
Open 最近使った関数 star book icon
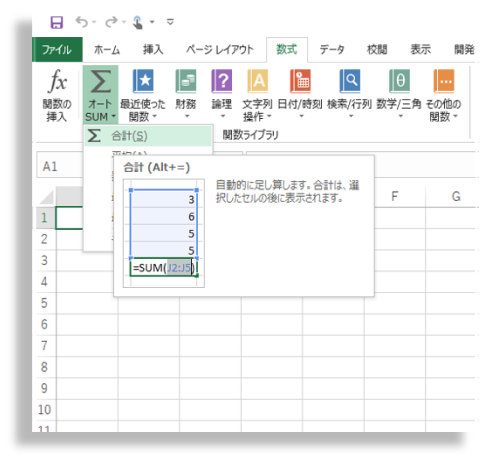tap(143, 81)
